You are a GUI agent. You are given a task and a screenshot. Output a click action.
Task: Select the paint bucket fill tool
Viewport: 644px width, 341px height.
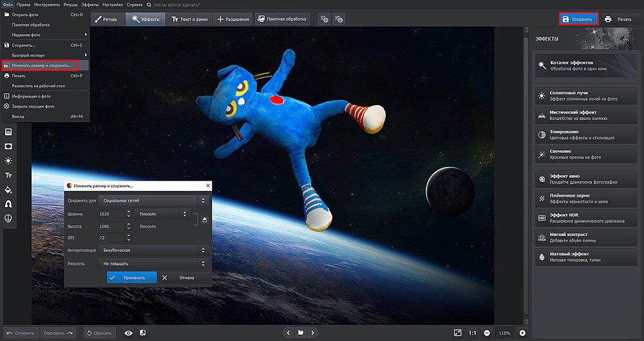8,190
